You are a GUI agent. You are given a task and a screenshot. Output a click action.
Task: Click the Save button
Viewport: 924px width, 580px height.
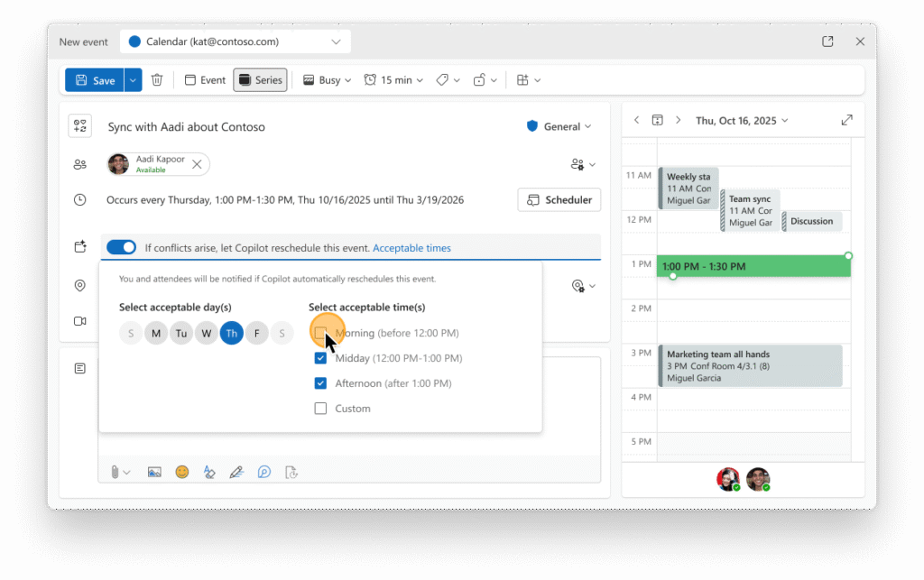94,80
